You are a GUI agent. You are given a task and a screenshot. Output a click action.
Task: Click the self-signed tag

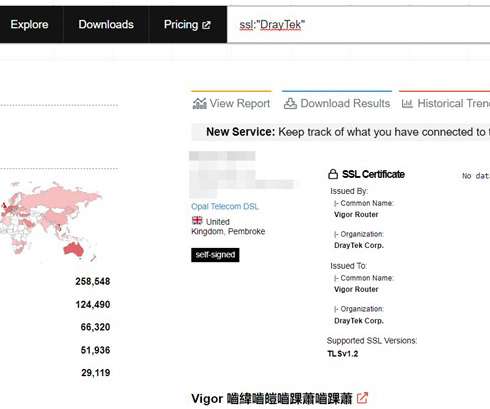coord(215,255)
